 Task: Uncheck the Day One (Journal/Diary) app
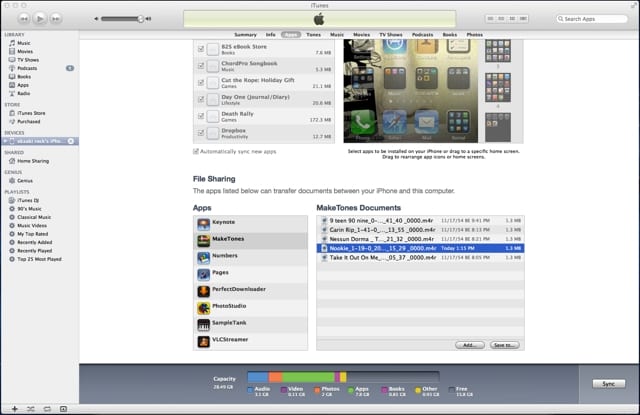click(x=201, y=99)
